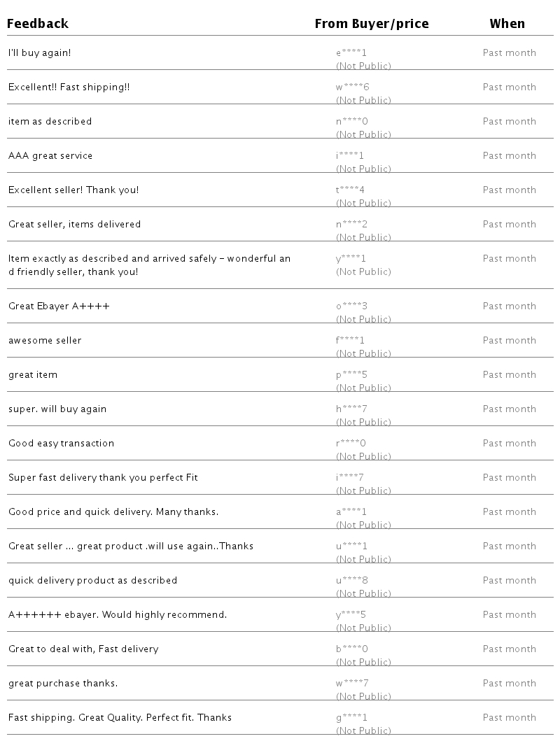
Task: Select buyer h****7 username
Action: (x=351, y=409)
